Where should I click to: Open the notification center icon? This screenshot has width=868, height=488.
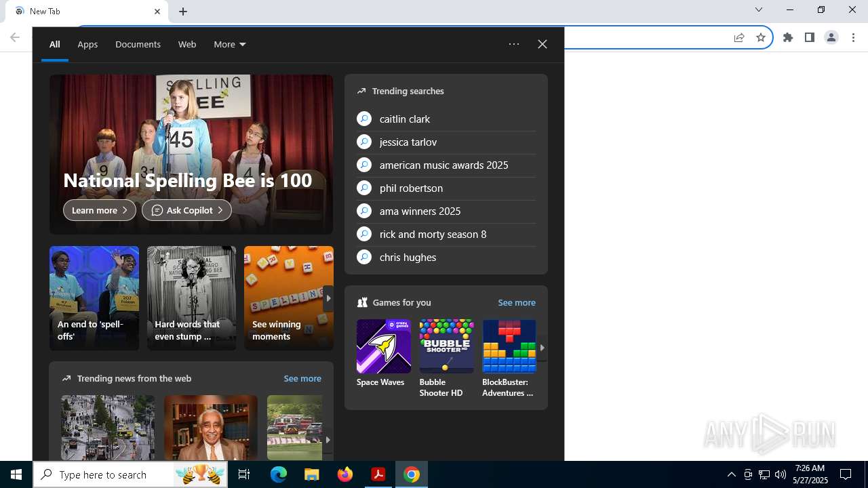pos(846,474)
